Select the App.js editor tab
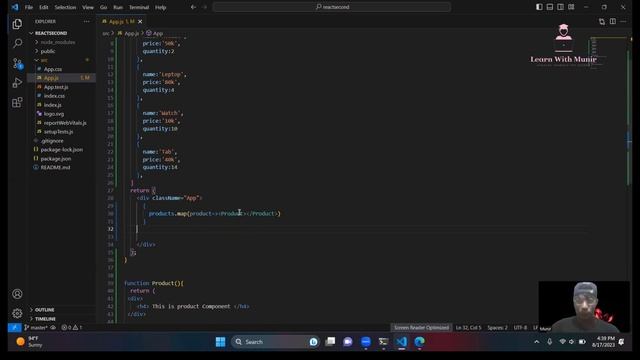This screenshot has width=640, height=360. [122, 22]
